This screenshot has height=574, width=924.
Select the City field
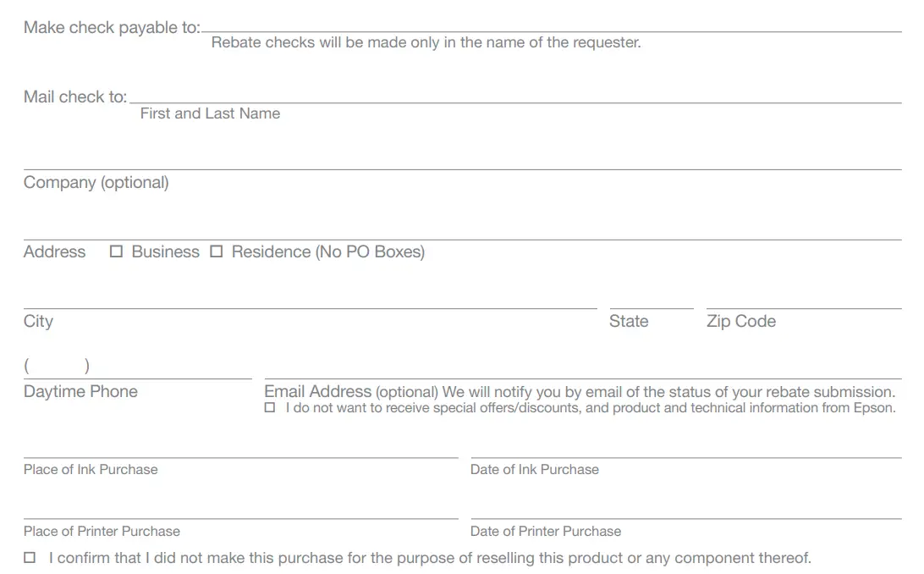pyautogui.click(x=310, y=300)
